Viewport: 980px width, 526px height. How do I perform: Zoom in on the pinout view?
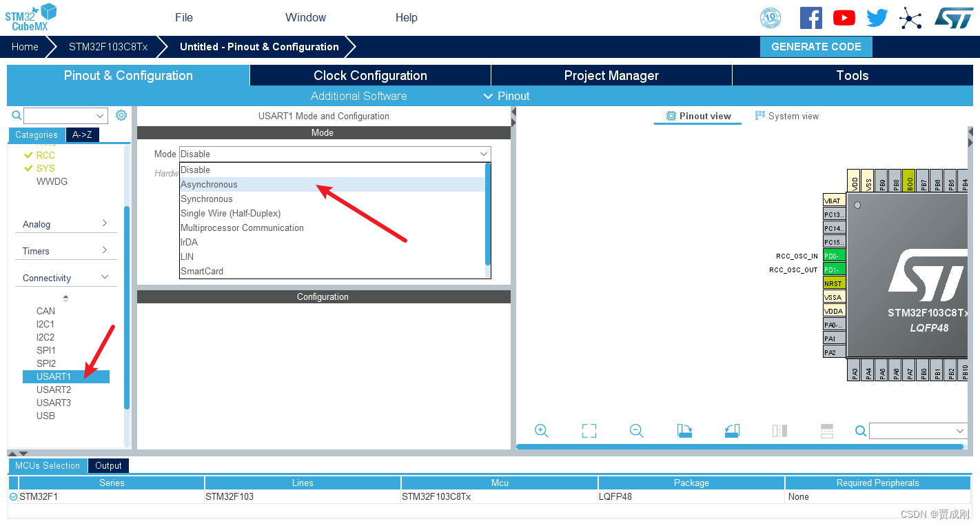pos(542,431)
